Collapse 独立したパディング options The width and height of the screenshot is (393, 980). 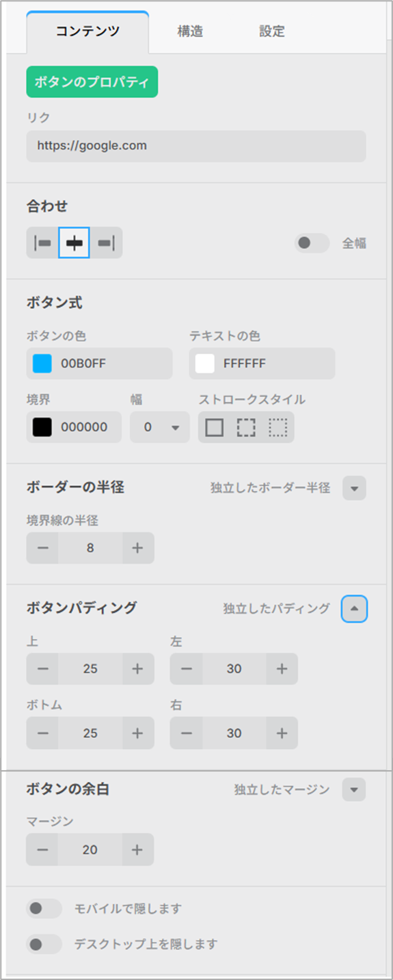tap(354, 609)
